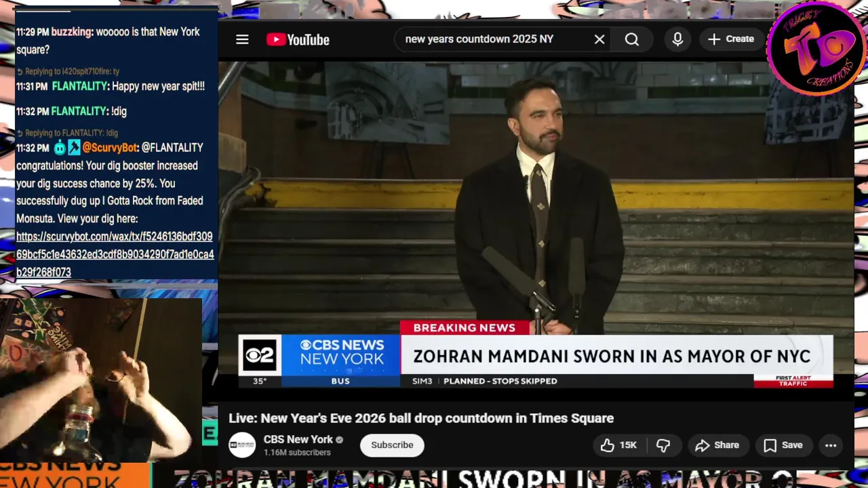Dislike the video with thumbs down
The width and height of the screenshot is (868, 488).
click(x=663, y=445)
